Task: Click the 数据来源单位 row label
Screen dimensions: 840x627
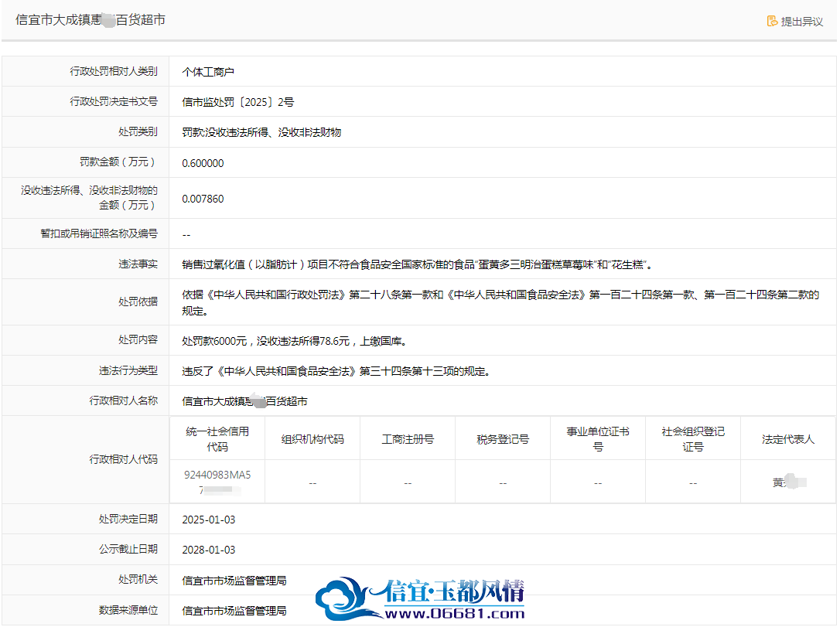Action: [128, 610]
